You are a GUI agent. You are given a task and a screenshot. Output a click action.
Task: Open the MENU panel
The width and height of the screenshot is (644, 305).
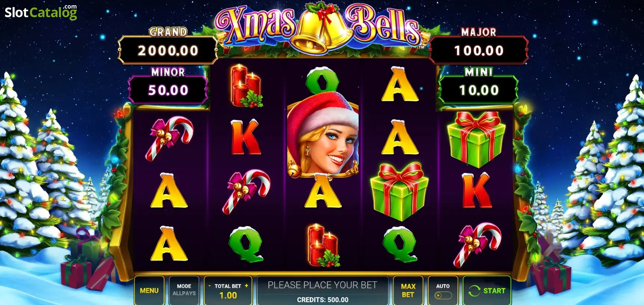click(149, 290)
